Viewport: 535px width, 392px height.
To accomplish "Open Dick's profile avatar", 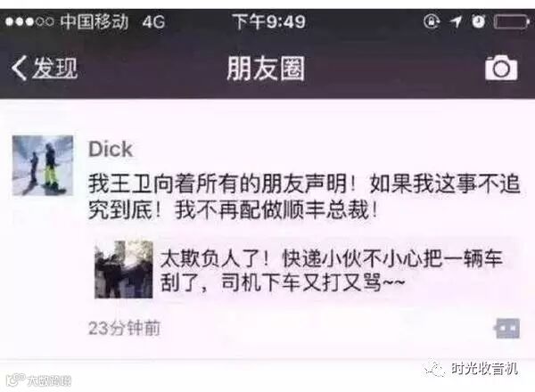I will pyautogui.click(x=43, y=166).
